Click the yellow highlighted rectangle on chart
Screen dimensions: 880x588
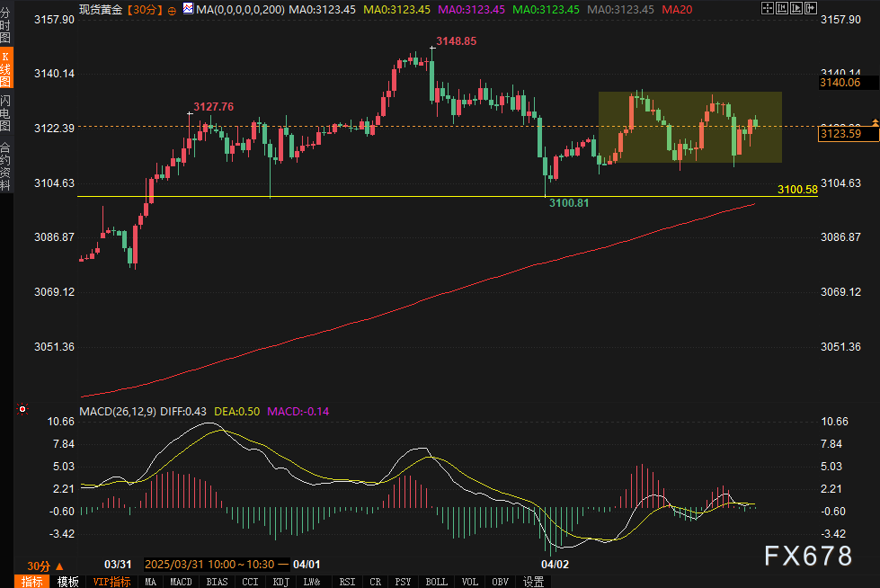coord(689,127)
